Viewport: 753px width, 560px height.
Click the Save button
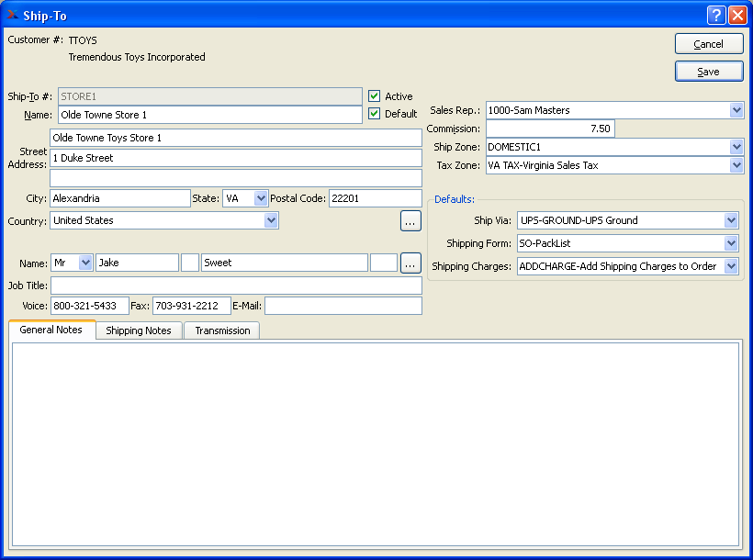pyautogui.click(x=708, y=72)
